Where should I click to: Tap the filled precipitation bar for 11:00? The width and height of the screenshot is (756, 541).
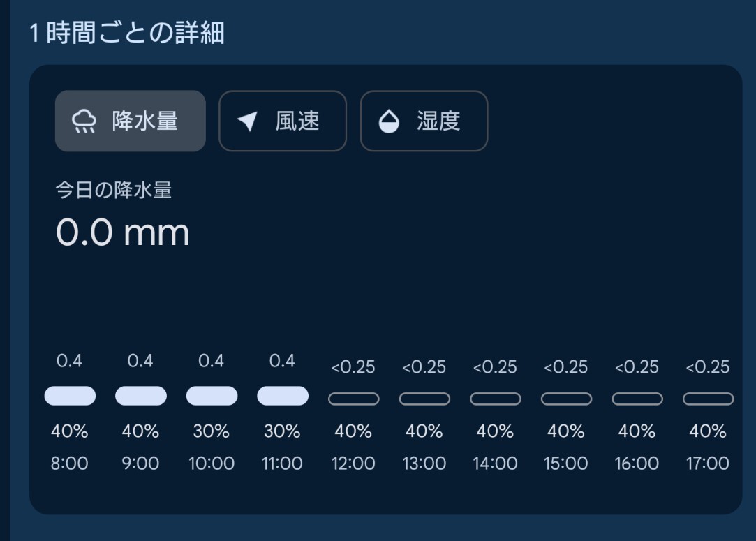[x=283, y=396]
